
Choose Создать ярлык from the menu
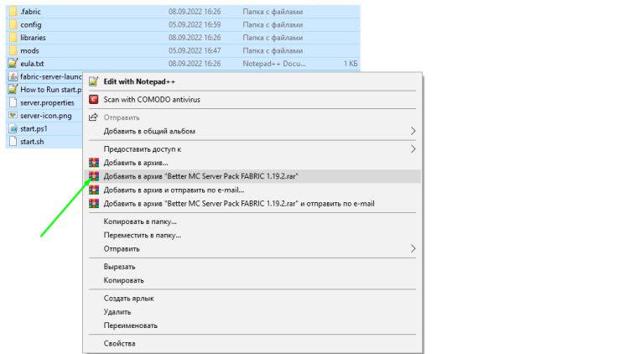click(128, 298)
